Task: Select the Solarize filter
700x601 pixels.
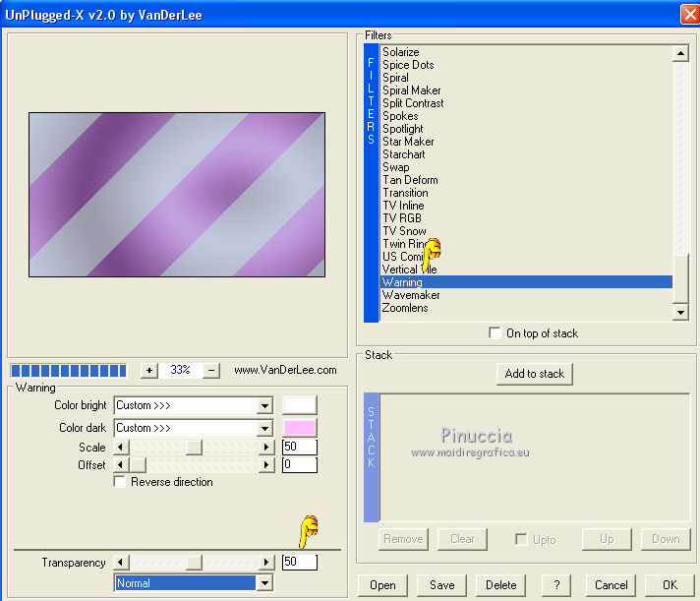Action: pos(400,52)
